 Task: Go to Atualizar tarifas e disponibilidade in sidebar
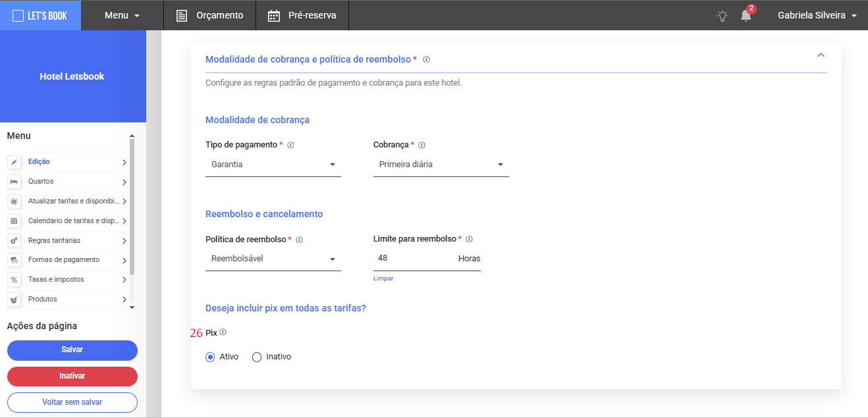click(x=72, y=201)
